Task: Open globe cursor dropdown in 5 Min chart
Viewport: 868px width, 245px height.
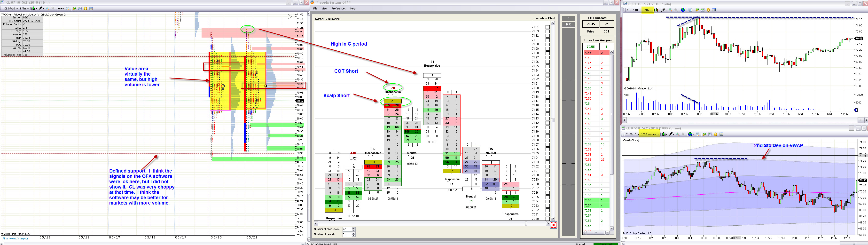Action: click(x=684, y=10)
